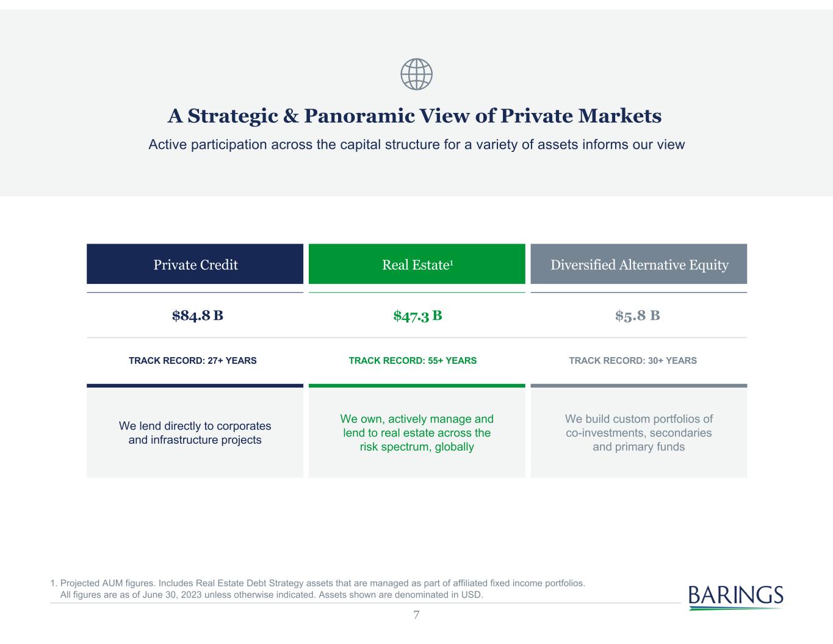
Task: Click the Track Record: 27+ Years label
Action: (x=193, y=361)
